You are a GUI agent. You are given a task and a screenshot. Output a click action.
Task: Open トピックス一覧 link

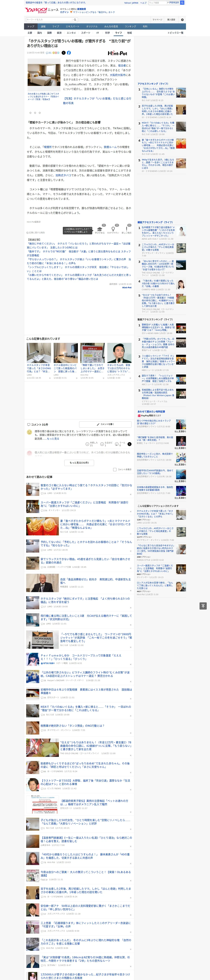175,33
